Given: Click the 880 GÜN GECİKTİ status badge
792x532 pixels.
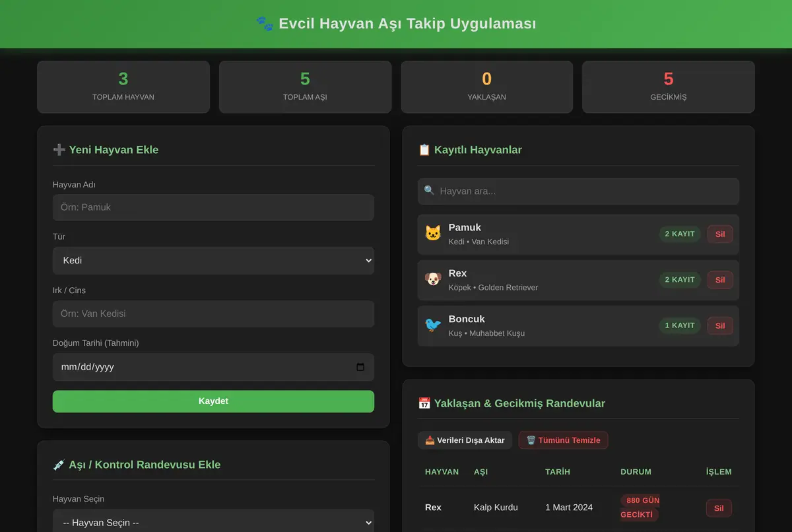Looking at the screenshot, I should pyautogui.click(x=640, y=508).
